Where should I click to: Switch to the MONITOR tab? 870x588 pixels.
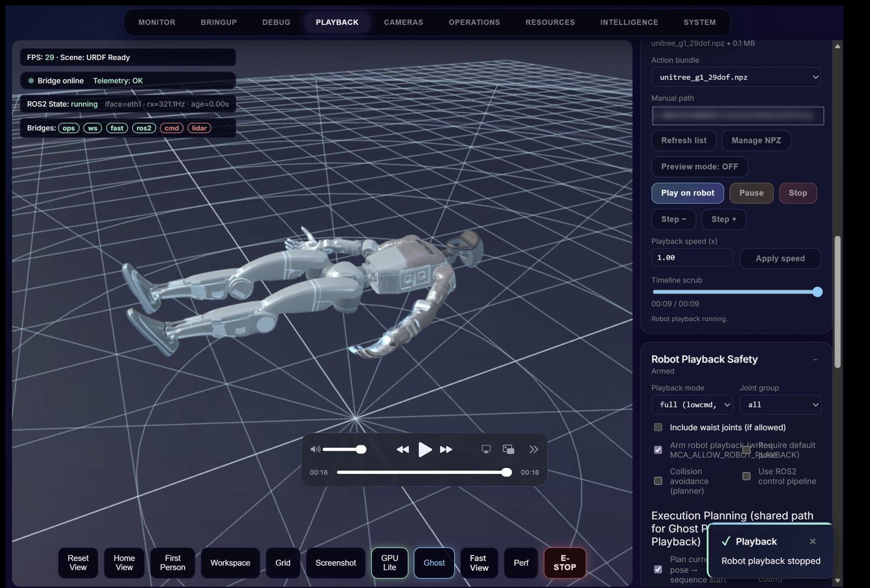click(157, 22)
